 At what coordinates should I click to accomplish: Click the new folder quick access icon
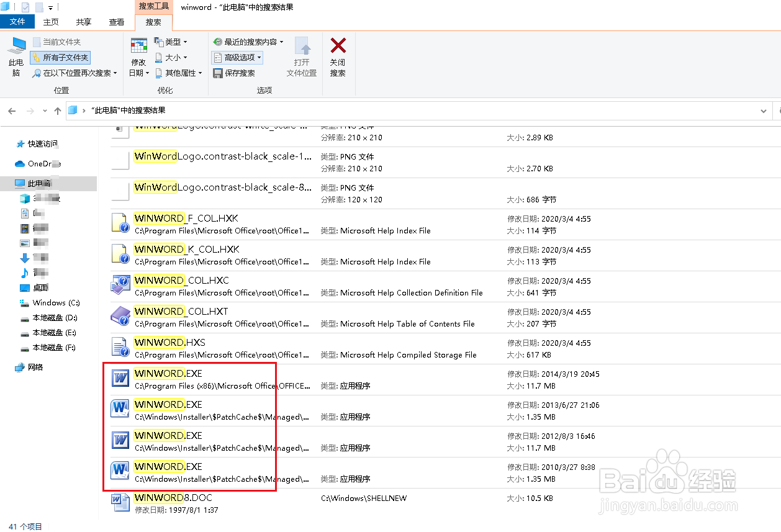pos(39,7)
